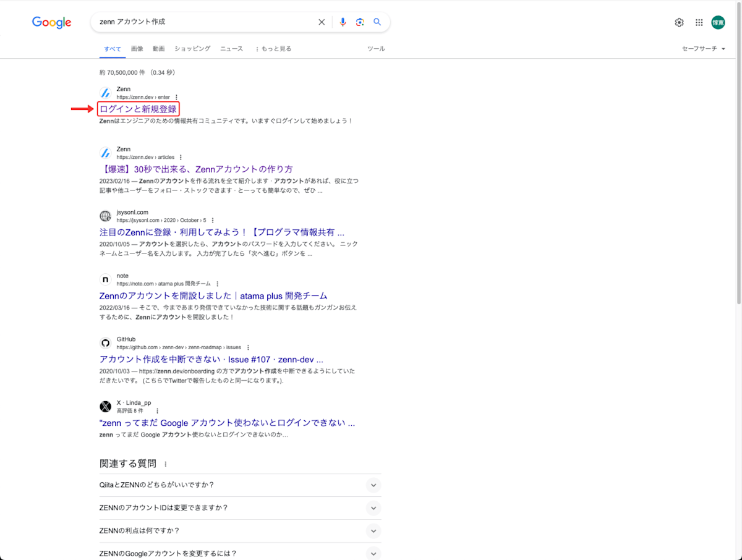Open the Google apps grid icon
742x560 pixels.
[x=699, y=22]
